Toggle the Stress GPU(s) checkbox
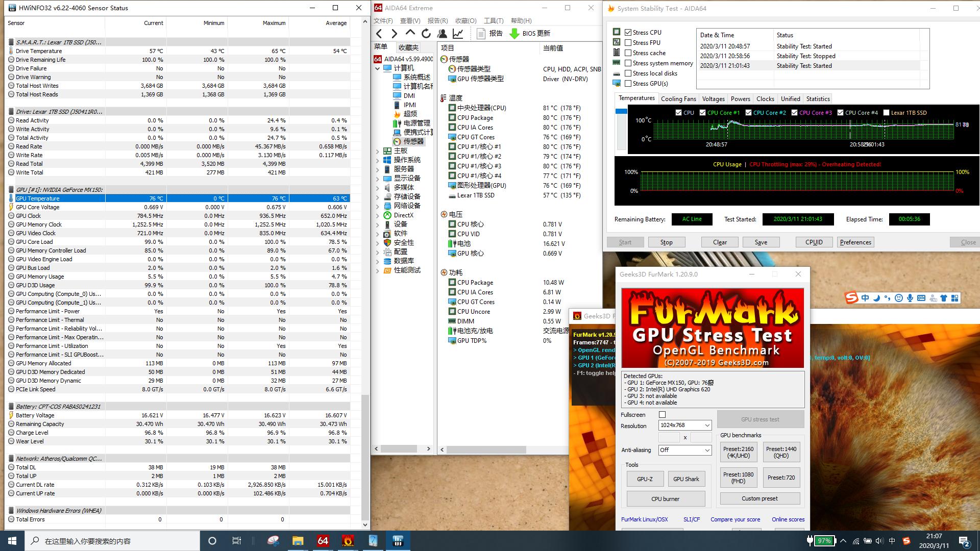 [x=628, y=84]
